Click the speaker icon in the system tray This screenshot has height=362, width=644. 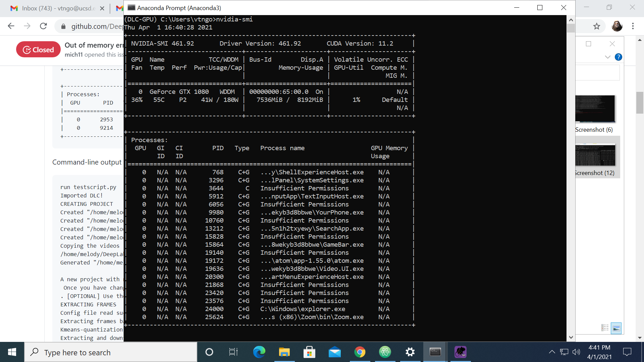point(577,352)
